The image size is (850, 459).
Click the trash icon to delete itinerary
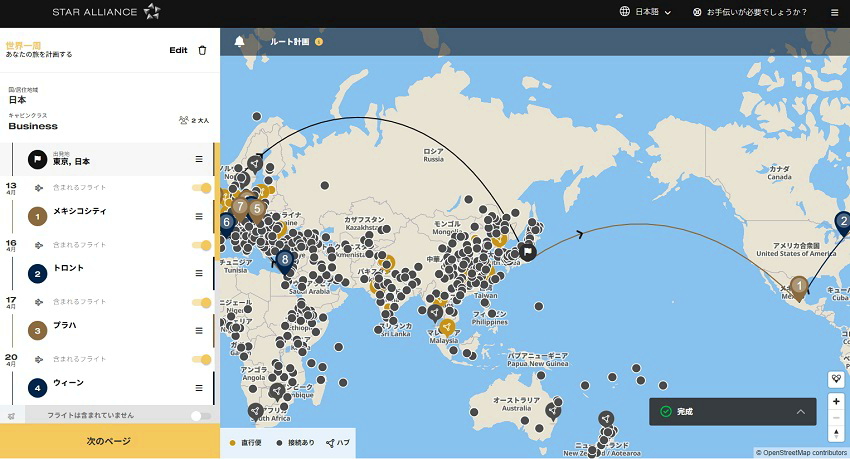[x=202, y=50]
